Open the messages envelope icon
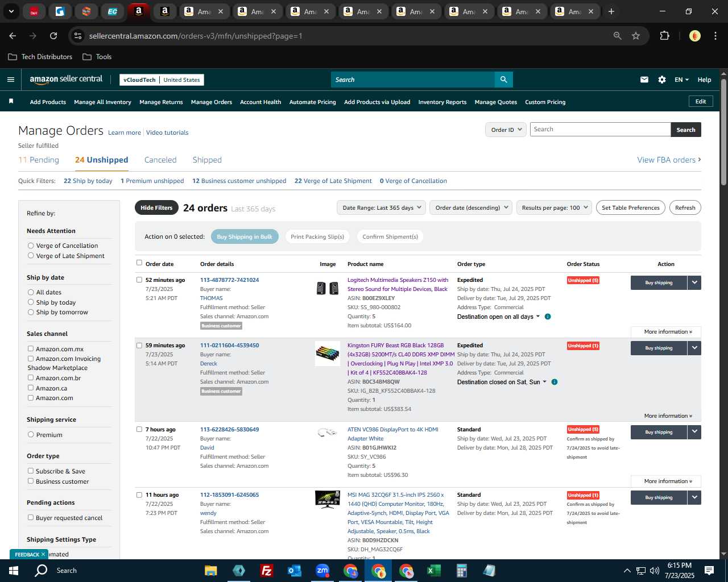 coord(644,80)
